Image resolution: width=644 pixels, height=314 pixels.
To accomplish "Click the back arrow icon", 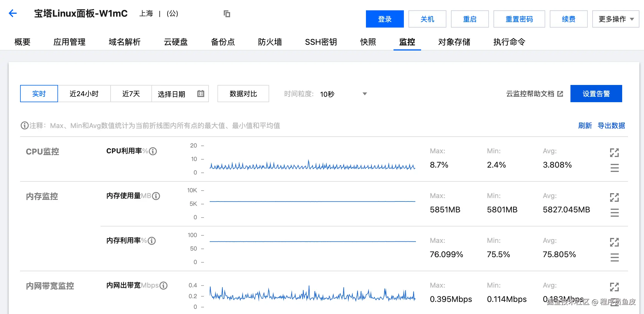I will tap(13, 13).
